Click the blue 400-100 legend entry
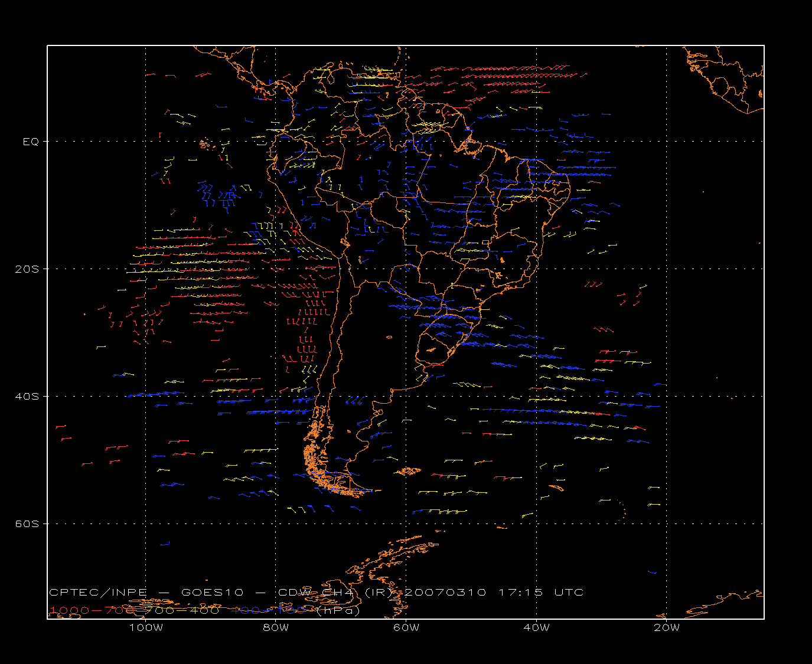Screen dimensions: 812x664 (x=268, y=611)
